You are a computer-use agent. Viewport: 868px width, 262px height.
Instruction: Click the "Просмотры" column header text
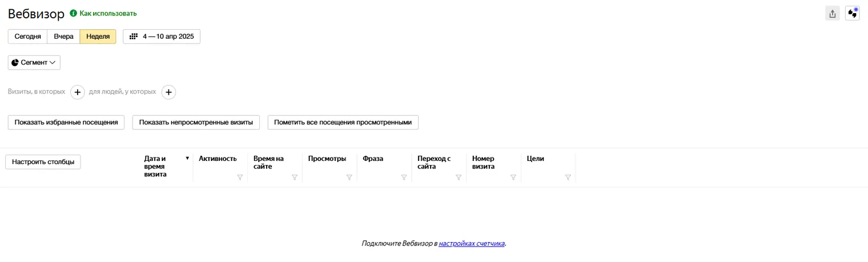click(327, 159)
